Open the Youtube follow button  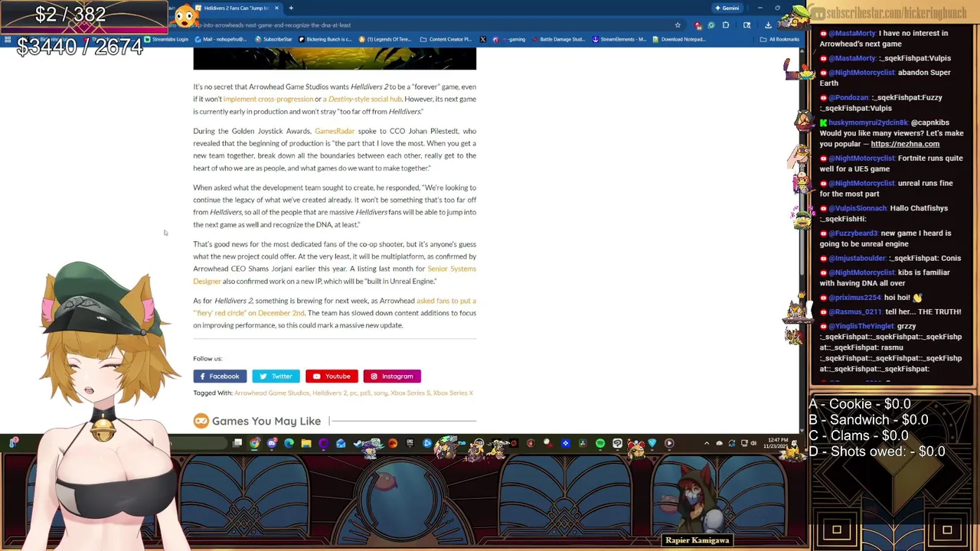tap(332, 376)
